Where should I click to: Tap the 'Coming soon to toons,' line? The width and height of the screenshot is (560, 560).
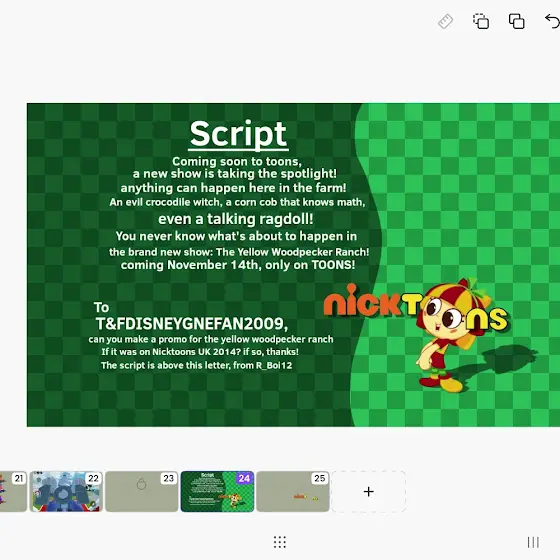click(x=237, y=161)
